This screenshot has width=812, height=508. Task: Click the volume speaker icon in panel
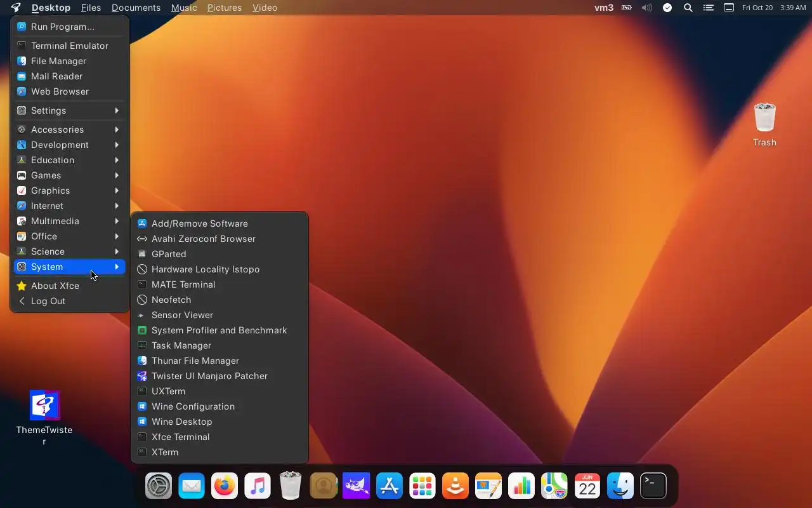[x=646, y=8]
